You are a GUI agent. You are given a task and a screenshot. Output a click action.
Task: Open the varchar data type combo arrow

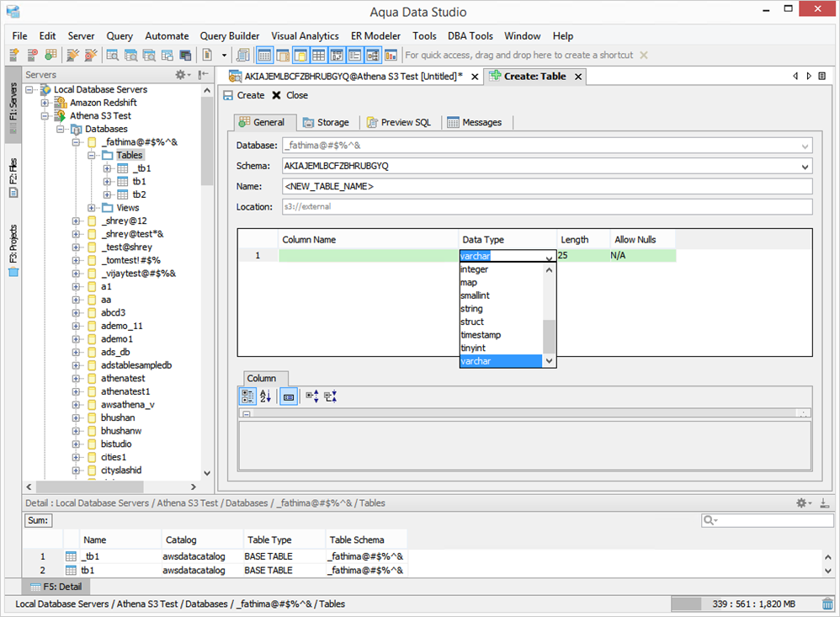pos(549,257)
